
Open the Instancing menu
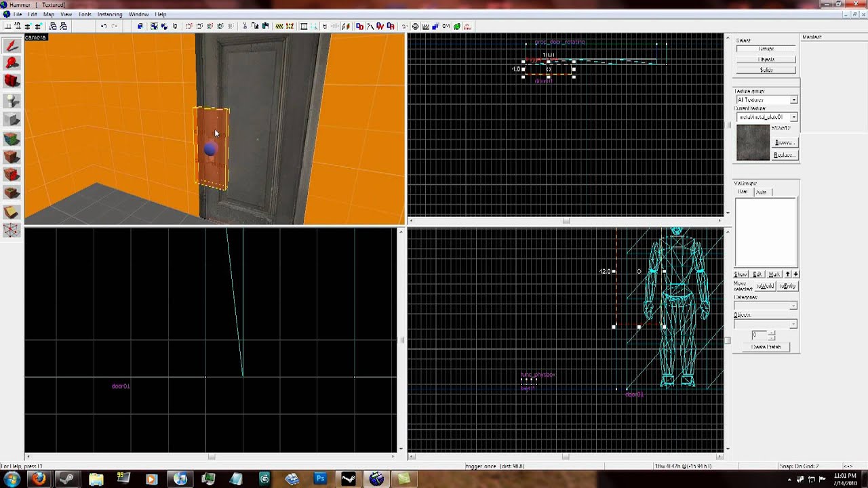[x=110, y=14]
